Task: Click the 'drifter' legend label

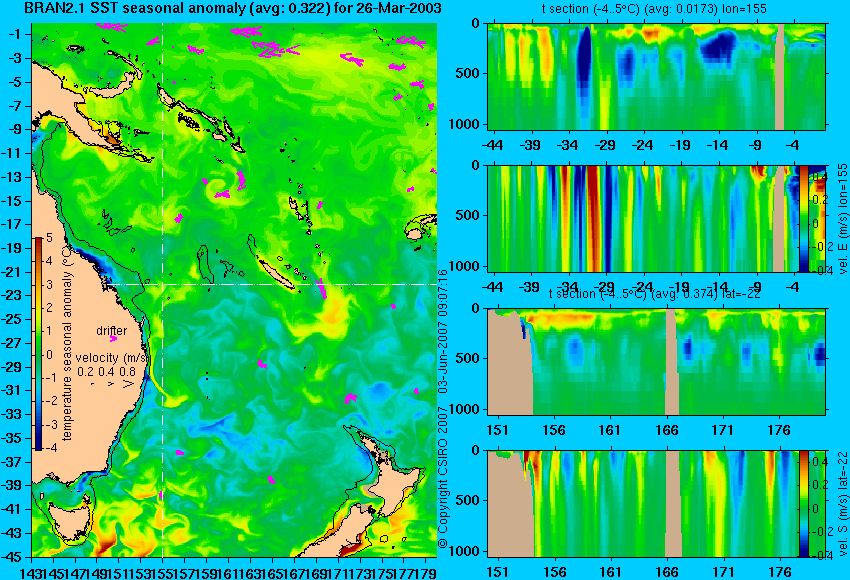Action: (112, 330)
